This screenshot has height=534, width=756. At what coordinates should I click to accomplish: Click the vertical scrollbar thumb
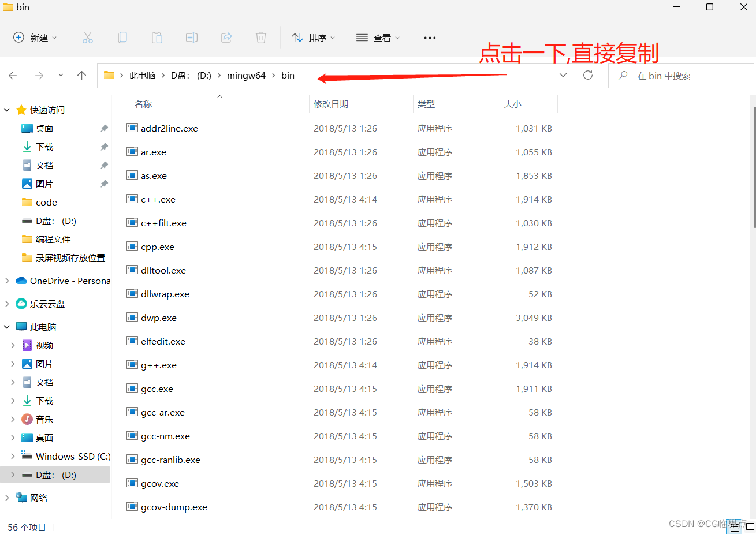754,167
